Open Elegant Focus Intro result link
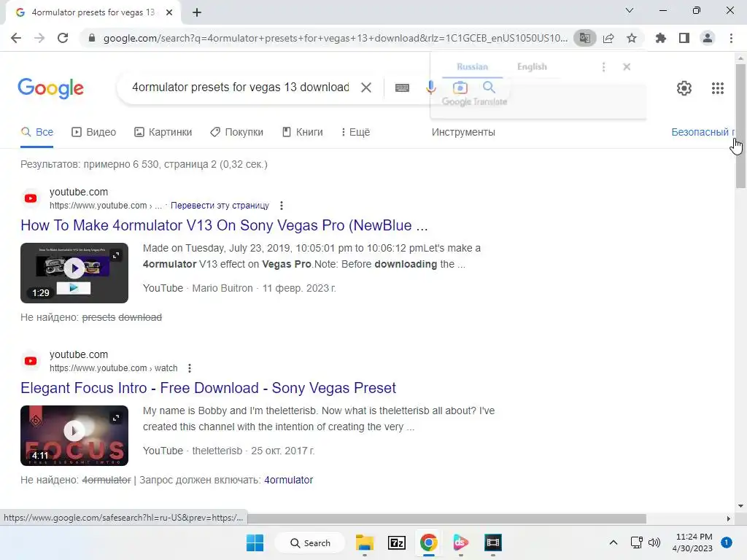 point(208,388)
